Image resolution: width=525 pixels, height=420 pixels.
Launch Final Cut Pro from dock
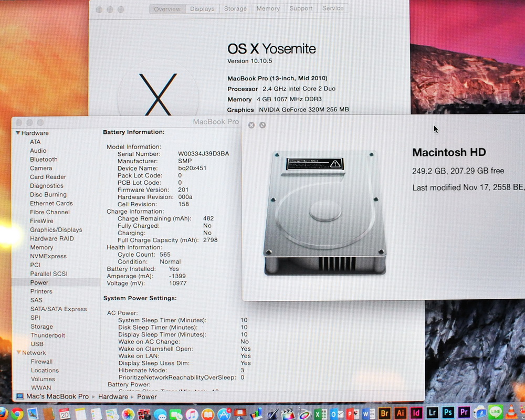(288, 414)
